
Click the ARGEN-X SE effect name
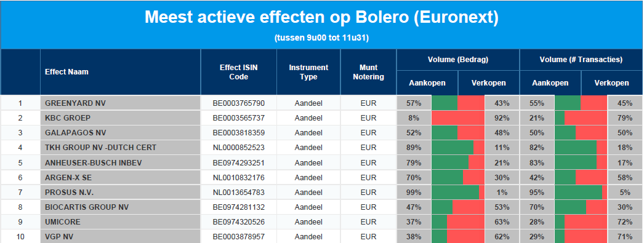point(70,178)
